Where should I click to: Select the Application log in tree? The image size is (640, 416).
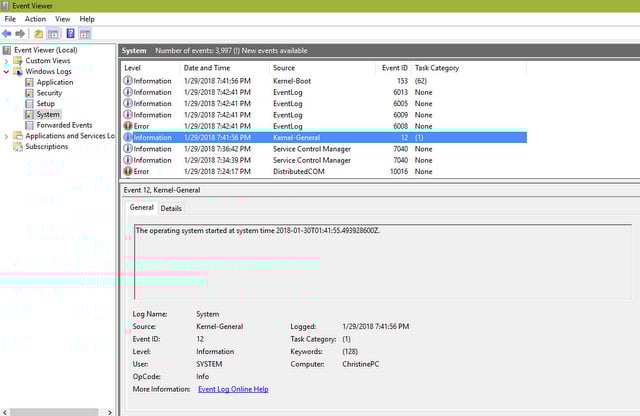coord(55,82)
